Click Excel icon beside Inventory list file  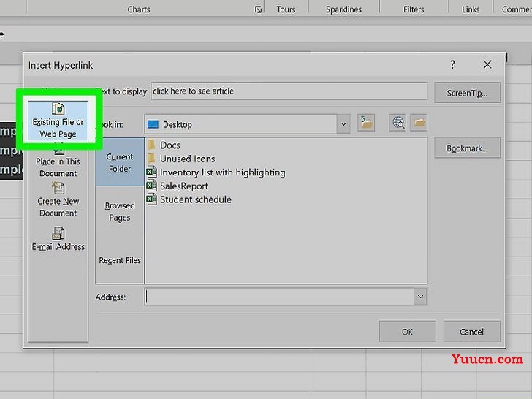click(x=151, y=172)
